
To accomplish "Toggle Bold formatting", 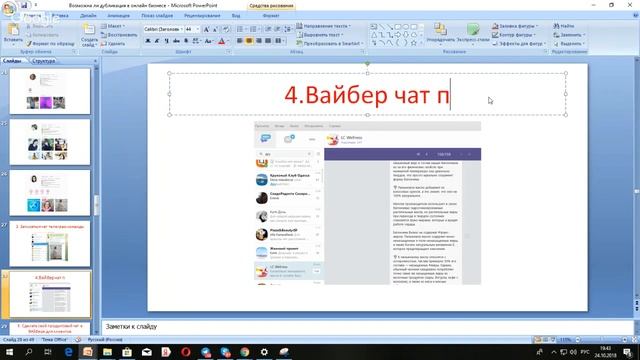I will [x=148, y=41].
